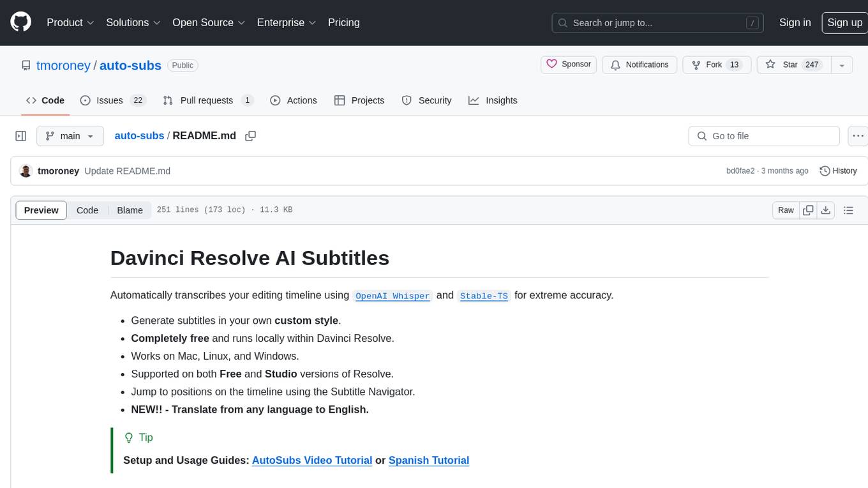Focus the Search or jump to field
This screenshot has width=868, height=488.
click(x=658, y=23)
